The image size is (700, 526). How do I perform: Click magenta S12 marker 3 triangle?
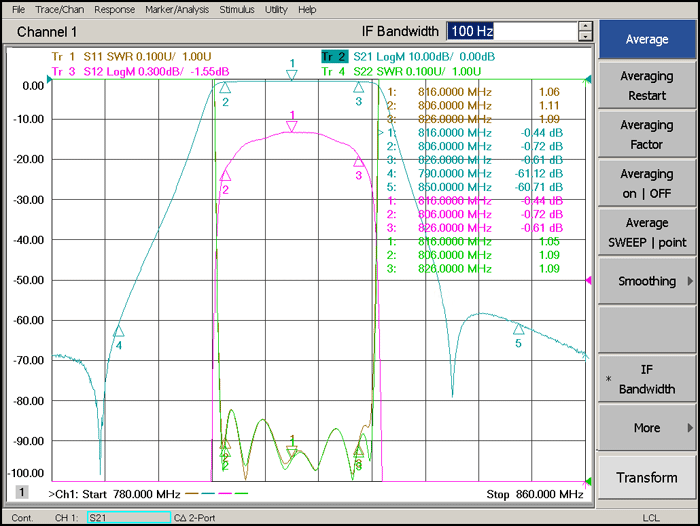pos(358,162)
